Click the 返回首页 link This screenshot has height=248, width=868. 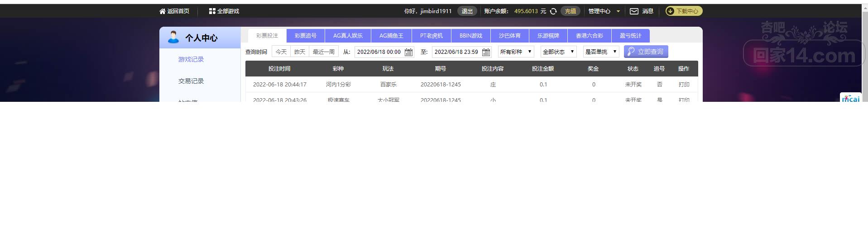178,11
